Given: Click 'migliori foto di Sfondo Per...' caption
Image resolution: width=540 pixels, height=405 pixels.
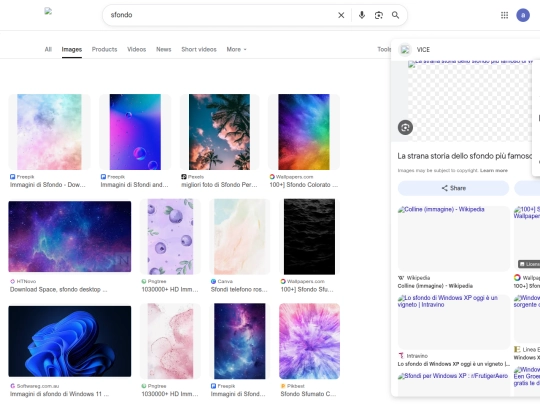Looking at the screenshot, I should coord(219,185).
